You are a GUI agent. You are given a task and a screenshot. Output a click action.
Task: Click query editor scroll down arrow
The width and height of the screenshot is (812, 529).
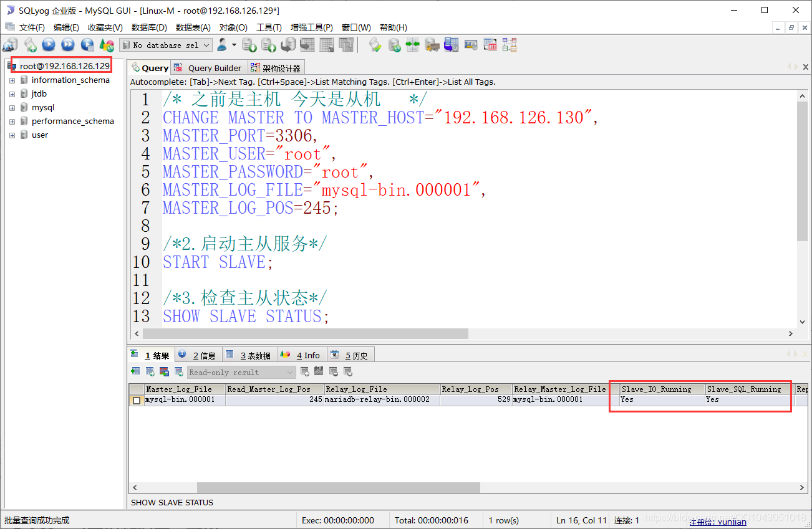tap(802, 322)
